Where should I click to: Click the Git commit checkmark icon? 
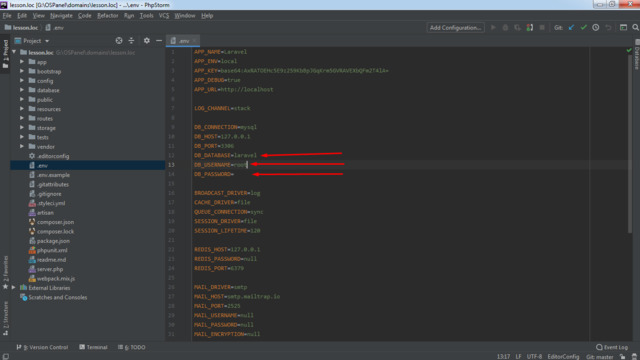click(584, 28)
